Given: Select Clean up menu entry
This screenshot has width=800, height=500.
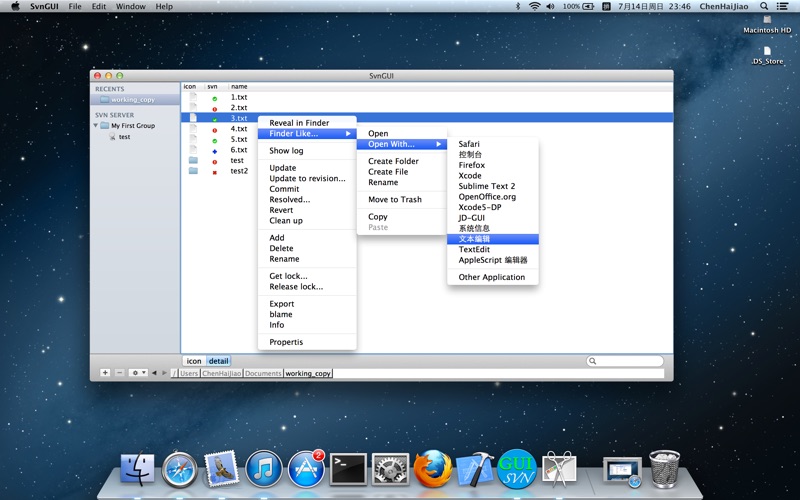Looking at the screenshot, I should pos(307,220).
